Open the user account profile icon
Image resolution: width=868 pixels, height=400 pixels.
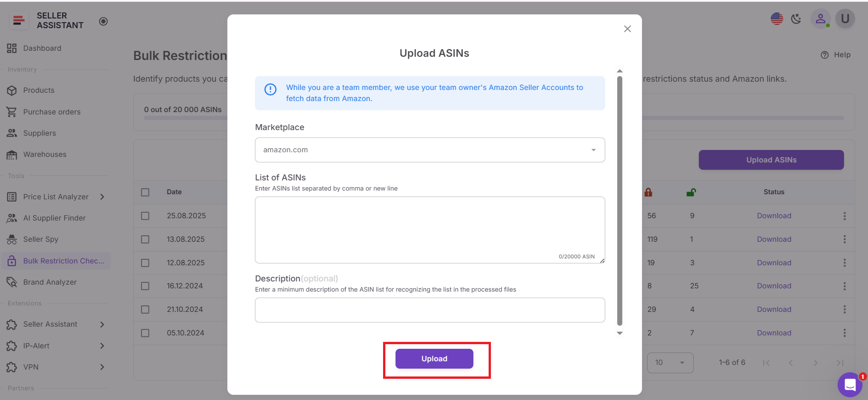tap(821, 19)
